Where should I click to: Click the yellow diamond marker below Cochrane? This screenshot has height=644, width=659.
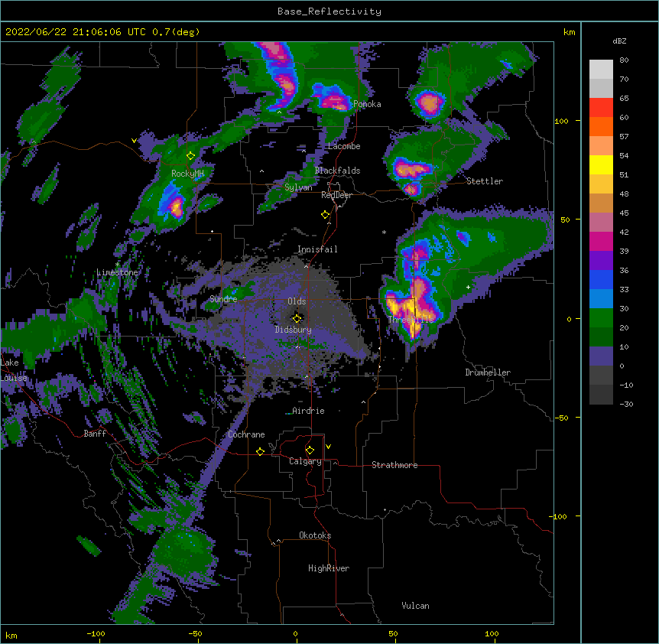260,451
